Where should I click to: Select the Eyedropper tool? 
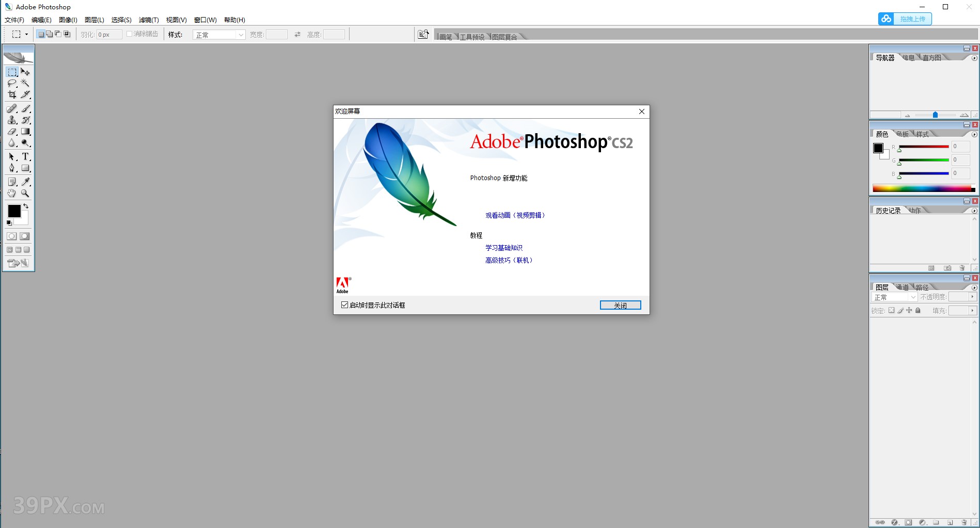click(26, 182)
